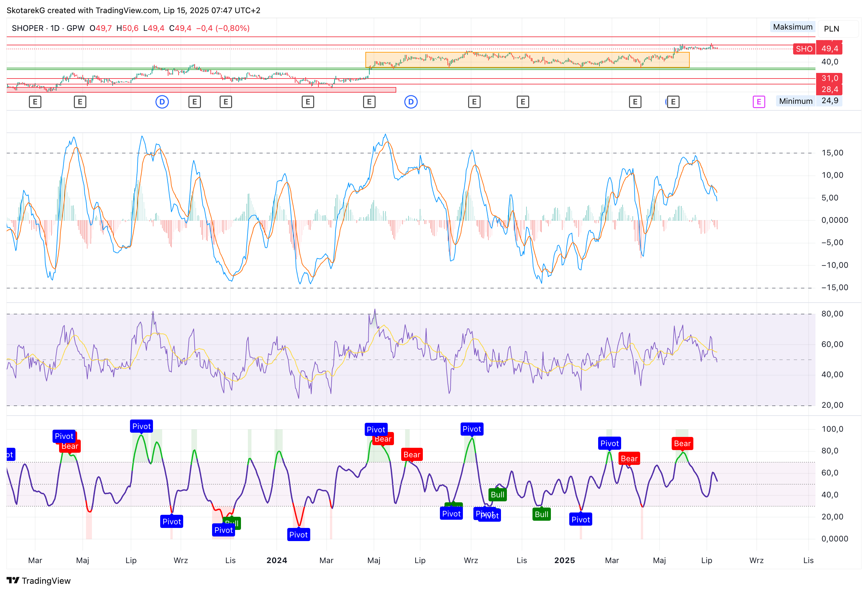Click the Pivot label at the March 2025 peak
The width and height of the screenshot is (868, 592).
point(610,443)
